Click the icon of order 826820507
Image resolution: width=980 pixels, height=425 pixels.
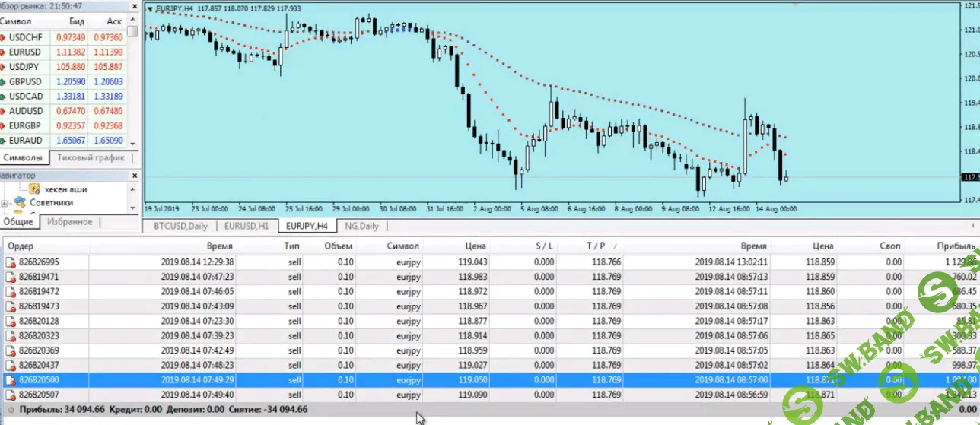[x=11, y=394]
